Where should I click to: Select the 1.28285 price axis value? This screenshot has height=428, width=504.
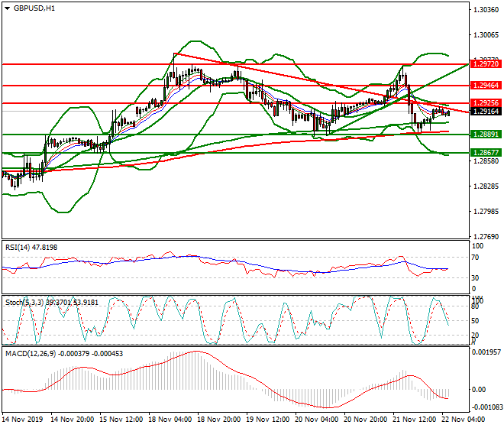coord(486,186)
